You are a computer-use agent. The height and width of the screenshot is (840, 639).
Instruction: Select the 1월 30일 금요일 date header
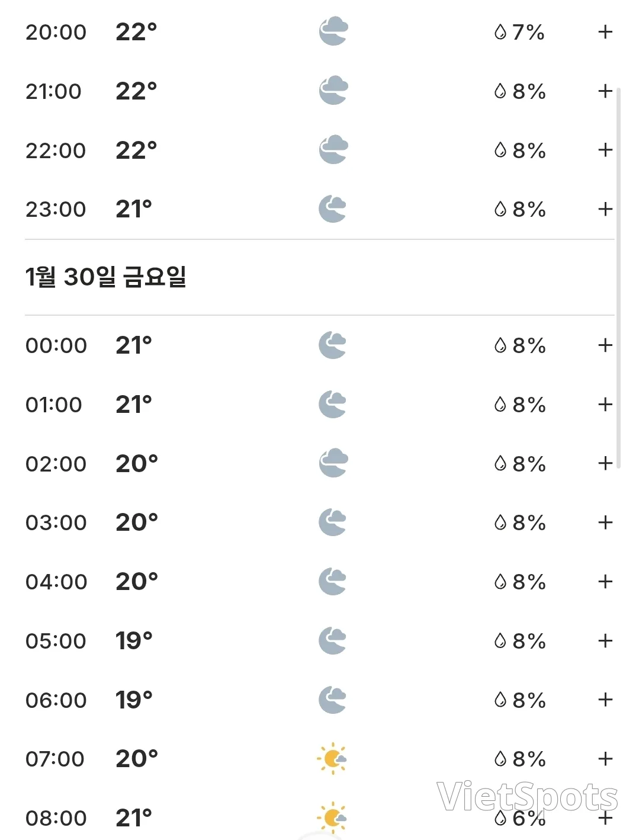tap(106, 277)
